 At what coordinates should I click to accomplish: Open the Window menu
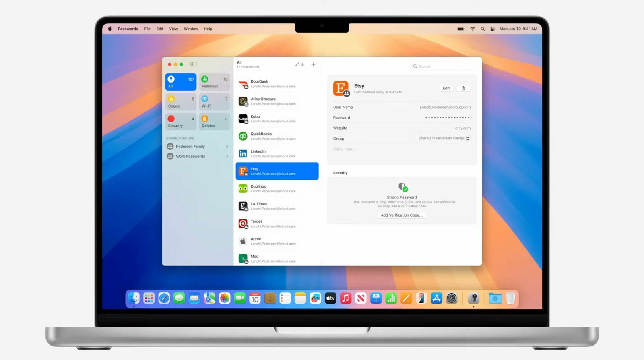pyautogui.click(x=191, y=29)
